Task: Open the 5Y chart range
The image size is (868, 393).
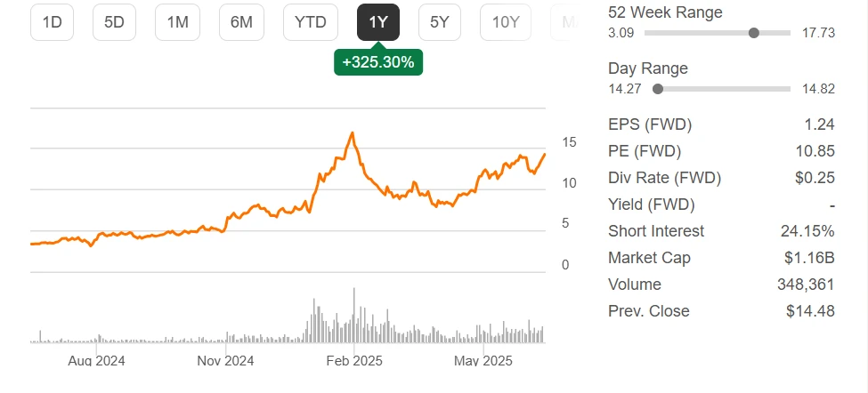Action: coord(440,22)
